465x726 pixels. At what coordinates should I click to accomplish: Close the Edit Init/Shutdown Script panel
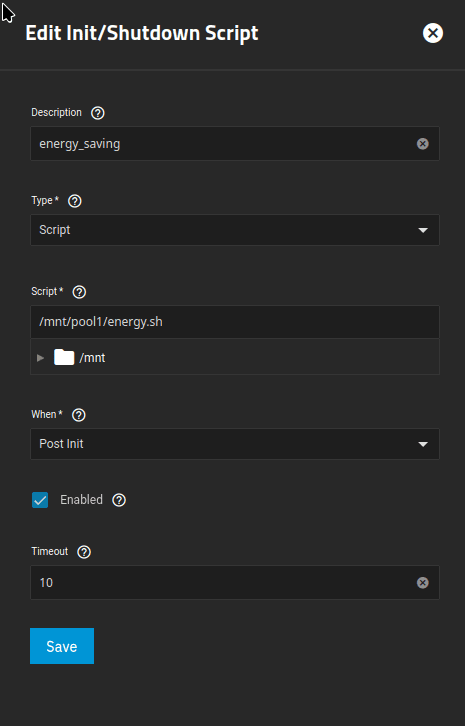[433, 33]
